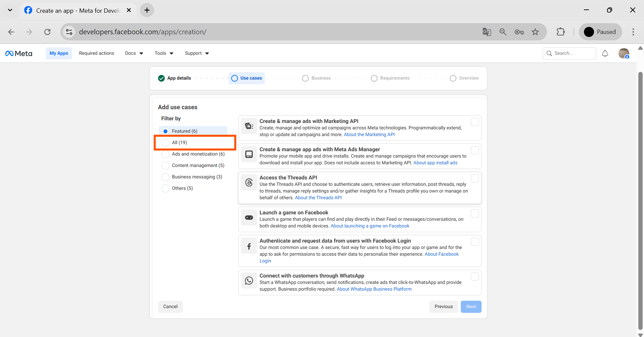Check the Marketing API use case box
Image resolution: width=644 pixels, height=337 pixels.
[x=475, y=122]
